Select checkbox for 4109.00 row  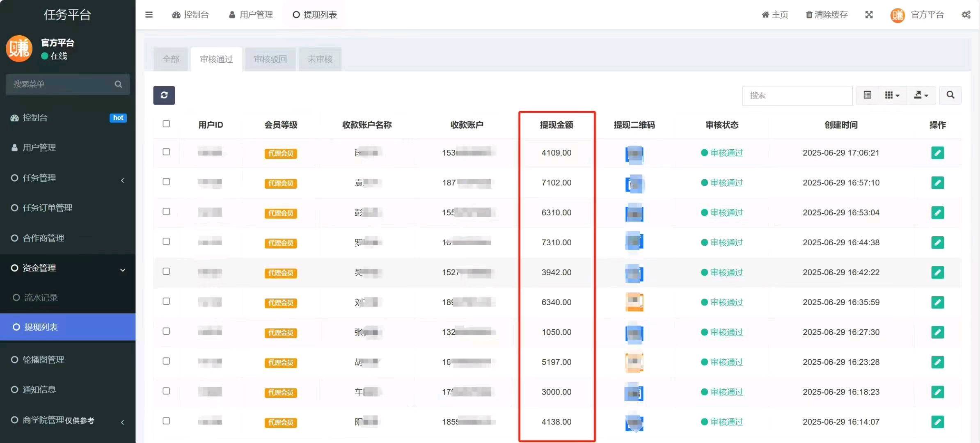[166, 152]
